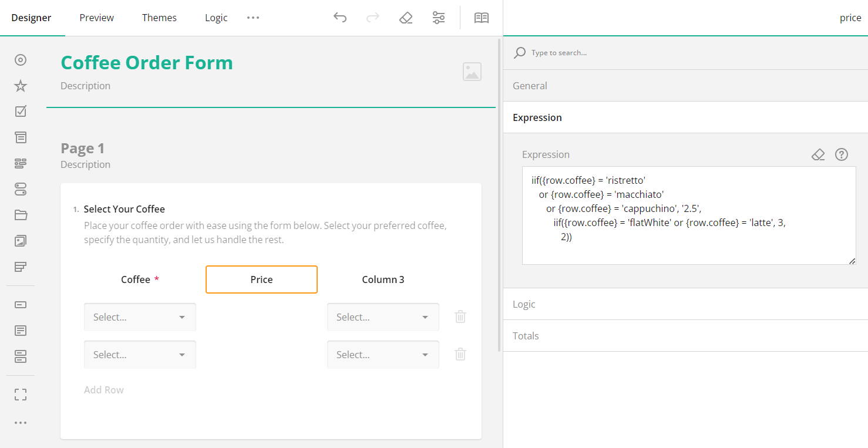This screenshot has height=448, width=868.
Task: Undo the last change
Action: tap(339, 18)
